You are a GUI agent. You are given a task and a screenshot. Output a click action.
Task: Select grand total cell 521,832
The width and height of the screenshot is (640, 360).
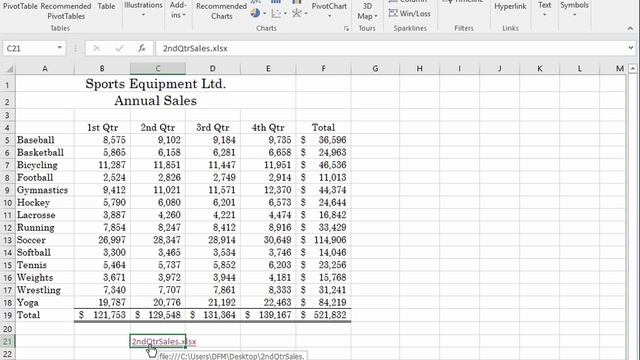click(323, 315)
